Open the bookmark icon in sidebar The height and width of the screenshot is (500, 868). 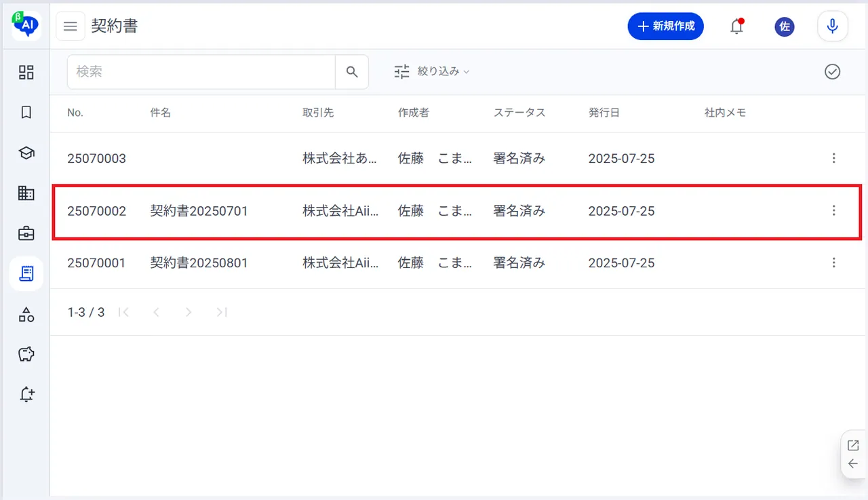tap(26, 113)
